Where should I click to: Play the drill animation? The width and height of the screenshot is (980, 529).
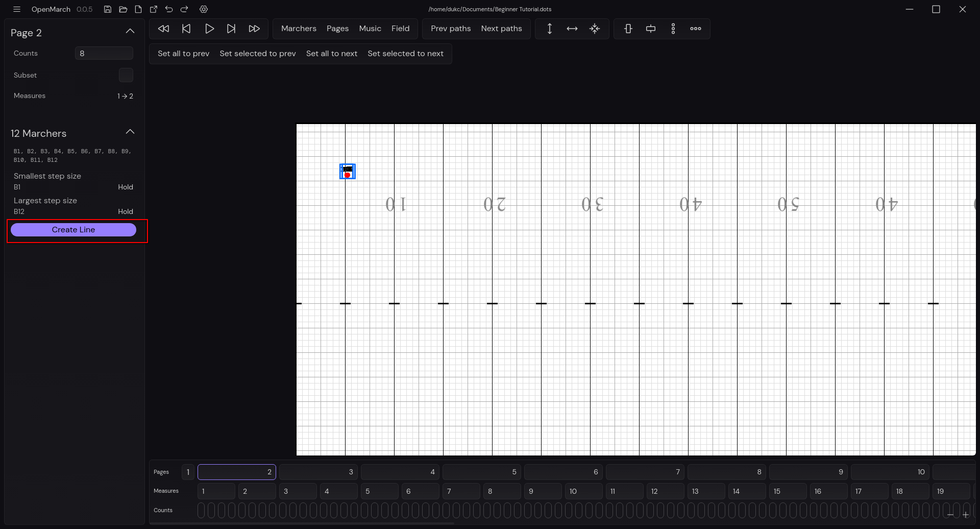[x=210, y=29]
